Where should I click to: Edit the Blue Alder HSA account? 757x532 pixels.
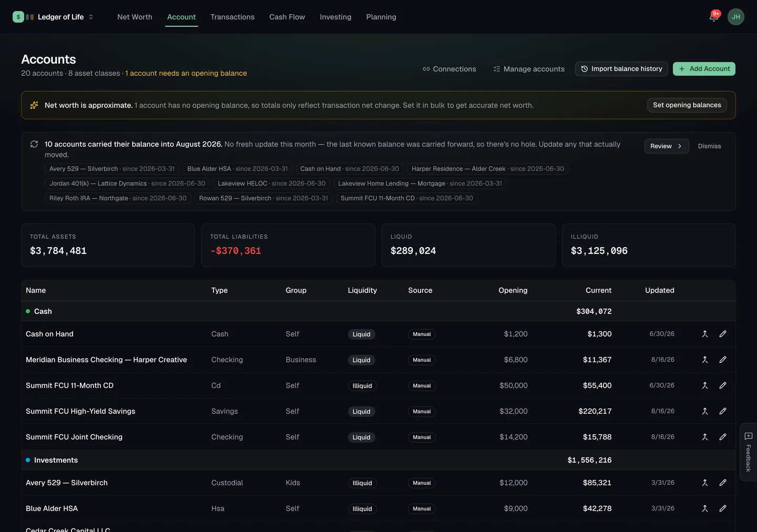coord(723,508)
